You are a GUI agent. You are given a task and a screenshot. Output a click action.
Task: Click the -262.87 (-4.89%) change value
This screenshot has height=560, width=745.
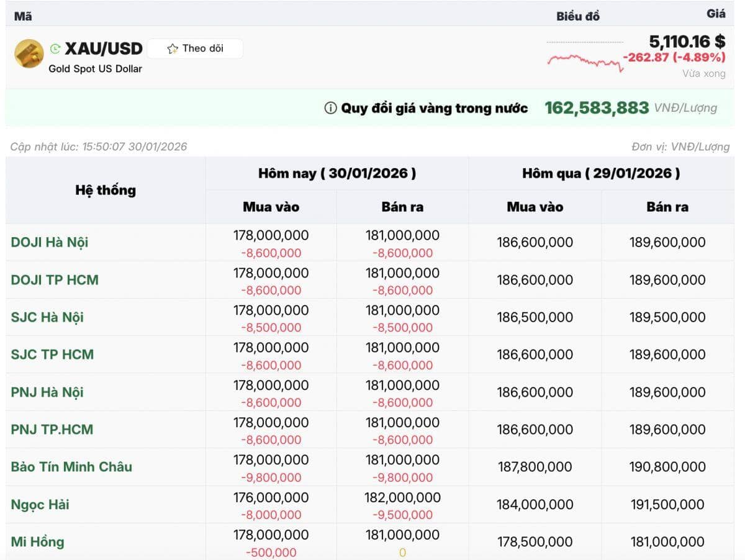(x=674, y=57)
